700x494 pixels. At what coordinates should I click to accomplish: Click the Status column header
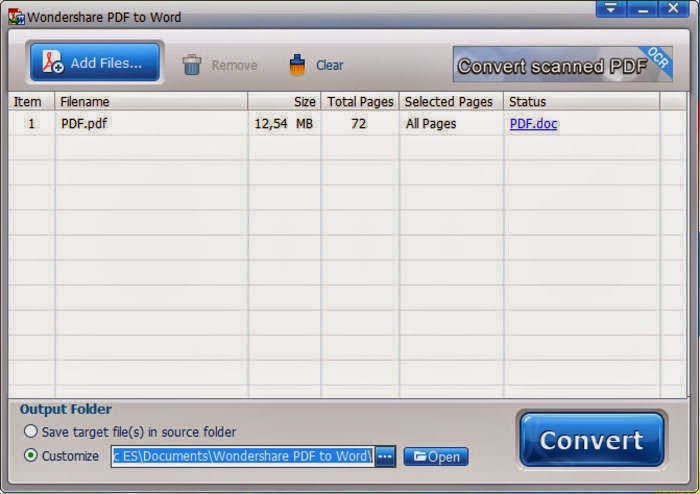coord(582,102)
